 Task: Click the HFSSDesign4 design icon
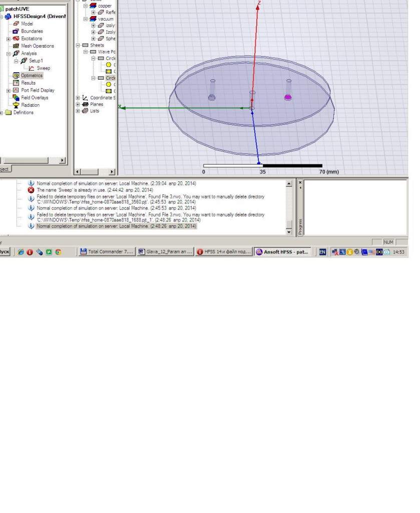(x=8, y=17)
